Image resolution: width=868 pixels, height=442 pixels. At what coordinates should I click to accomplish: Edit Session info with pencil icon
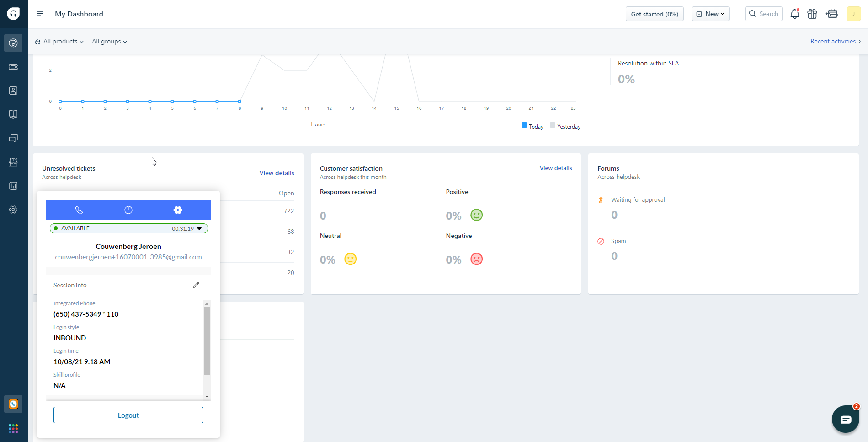[196, 285]
